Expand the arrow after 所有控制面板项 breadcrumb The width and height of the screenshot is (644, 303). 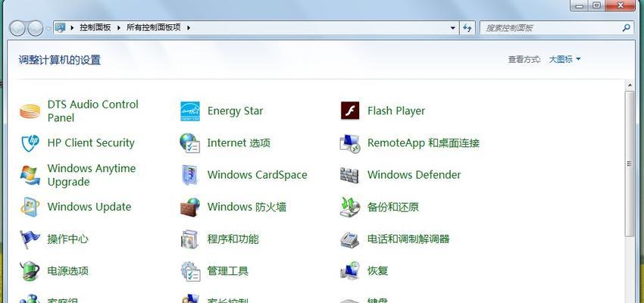189,28
